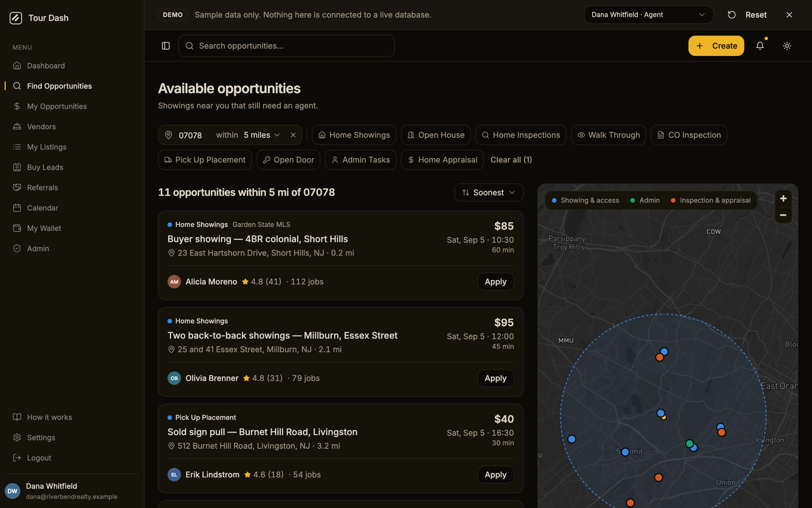Screen dimensions: 812x508
Task: Click the location pin icon beside 07078
Action: click(169, 135)
